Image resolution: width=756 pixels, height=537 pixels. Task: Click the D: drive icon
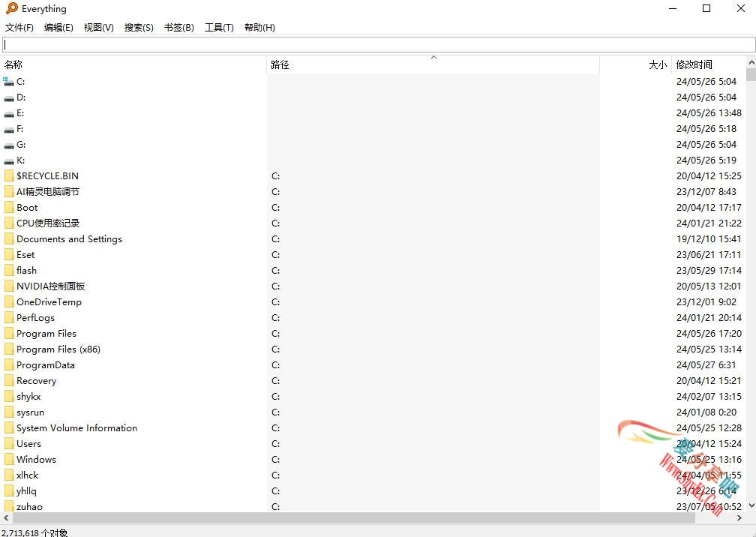coord(9,97)
